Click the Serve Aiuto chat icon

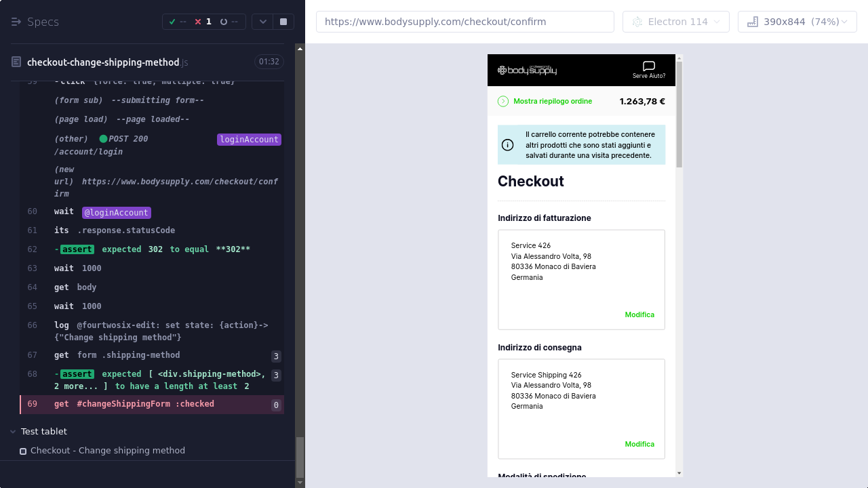tap(648, 66)
